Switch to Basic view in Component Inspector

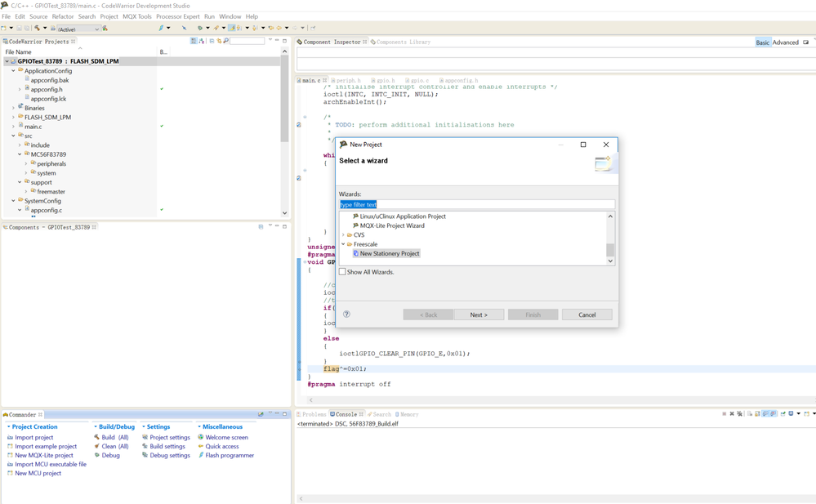(x=762, y=42)
